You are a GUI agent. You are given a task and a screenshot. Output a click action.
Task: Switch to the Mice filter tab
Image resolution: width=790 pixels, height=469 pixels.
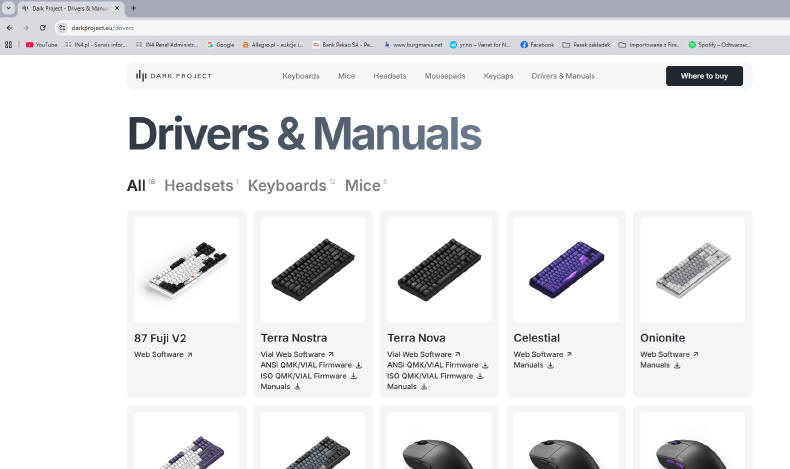[x=362, y=185]
